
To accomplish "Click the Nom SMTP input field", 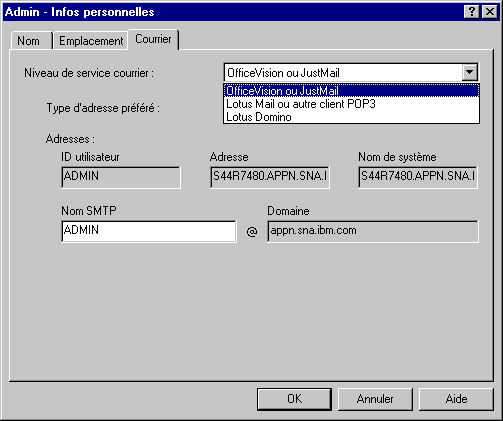I will (x=149, y=231).
